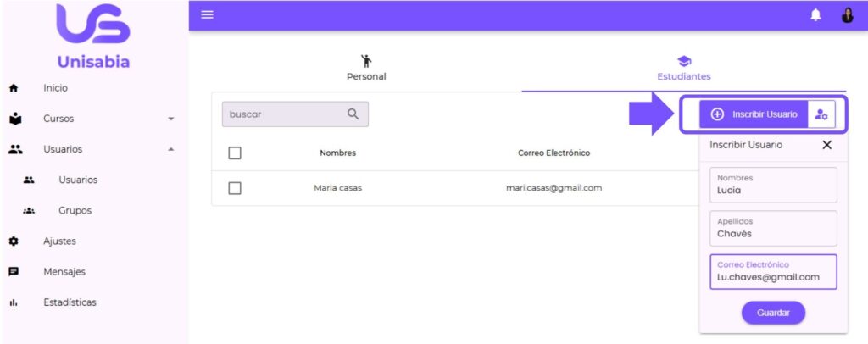Open Grupos in the sidebar
868x344 pixels.
pyautogui.click(x=75, y=210)
